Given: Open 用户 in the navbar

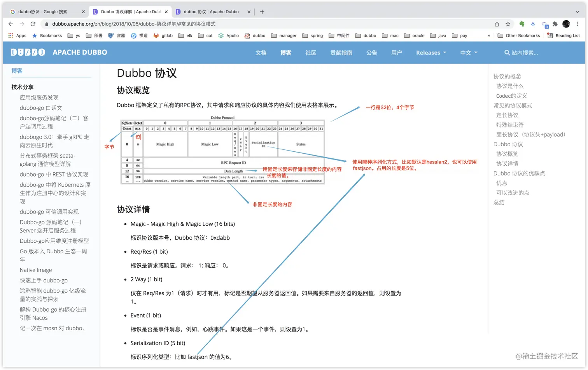Looking at the screenshot, I should (x=397, y=53).
